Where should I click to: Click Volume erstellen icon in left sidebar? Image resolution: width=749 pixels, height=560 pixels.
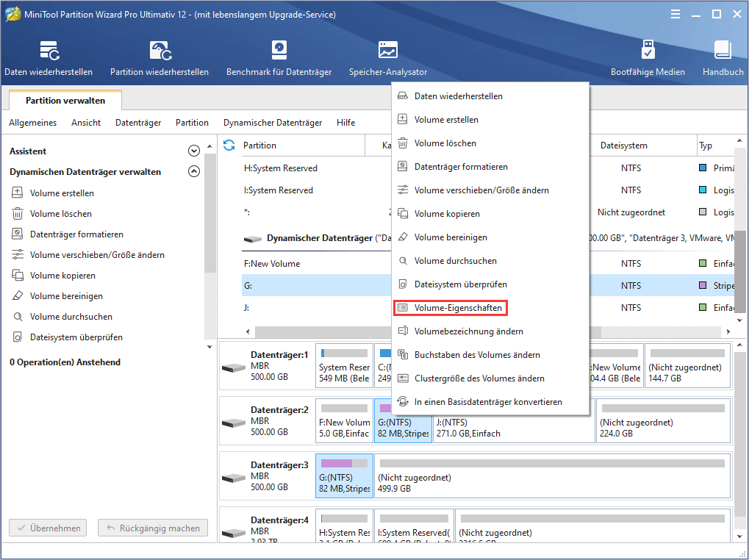17,193
